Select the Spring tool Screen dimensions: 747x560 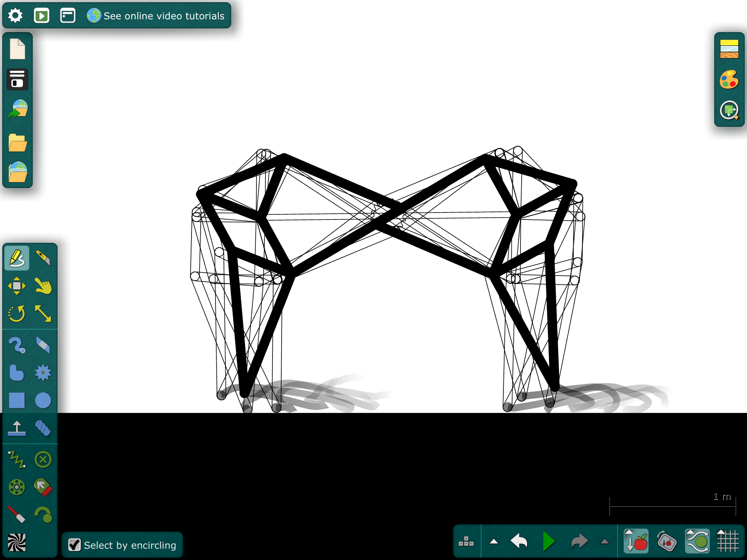point(17,459)
